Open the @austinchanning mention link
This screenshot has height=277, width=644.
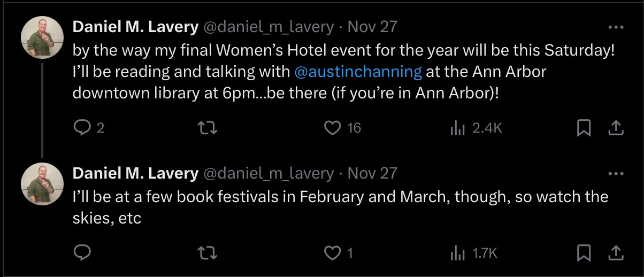click(358, 71)
